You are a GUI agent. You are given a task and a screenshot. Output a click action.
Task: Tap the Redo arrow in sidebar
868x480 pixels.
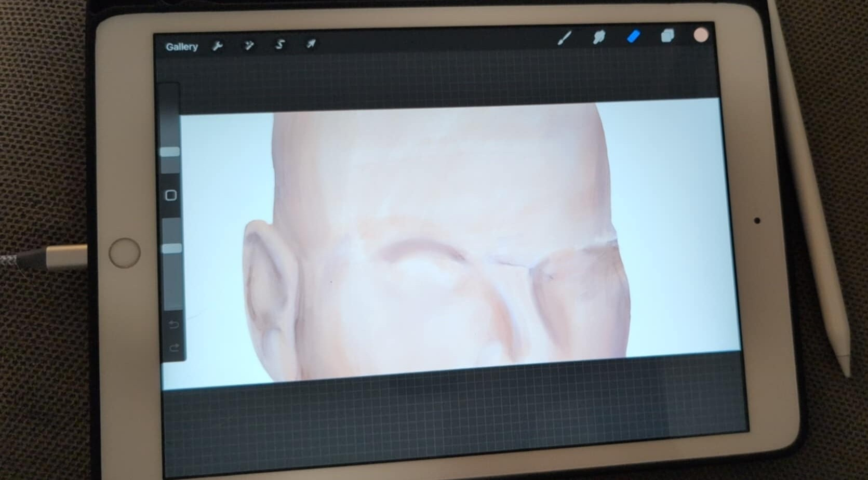coord(174,347)
